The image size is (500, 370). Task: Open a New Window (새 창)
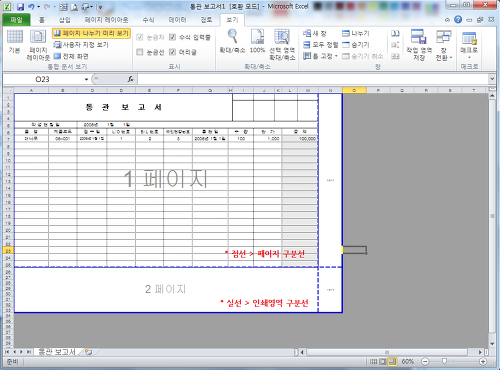coord(315,33)
